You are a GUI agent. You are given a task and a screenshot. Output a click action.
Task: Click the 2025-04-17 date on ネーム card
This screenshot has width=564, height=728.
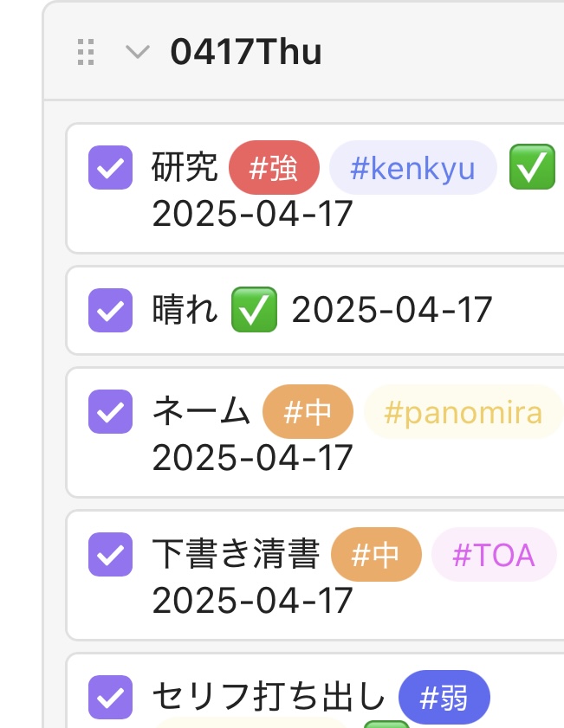click(x=252, y=457)
